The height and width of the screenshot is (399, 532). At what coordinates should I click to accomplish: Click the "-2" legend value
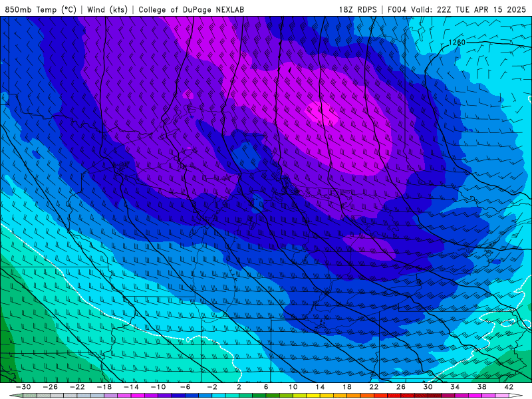pyautogui.click(x=212, y=387)
